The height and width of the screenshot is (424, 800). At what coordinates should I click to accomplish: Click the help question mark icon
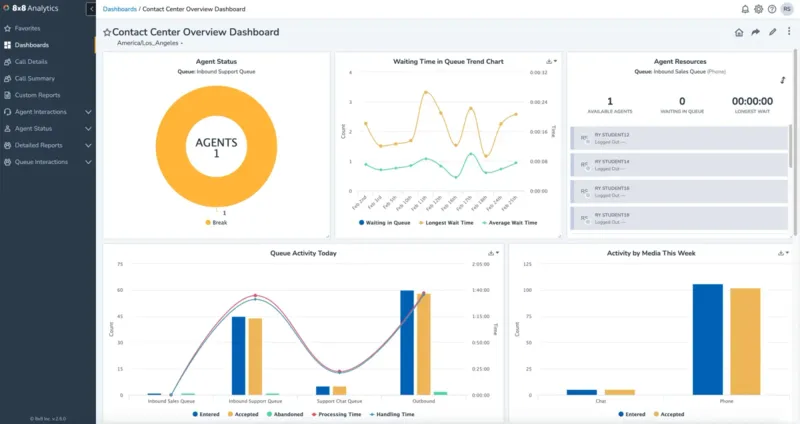771,9
